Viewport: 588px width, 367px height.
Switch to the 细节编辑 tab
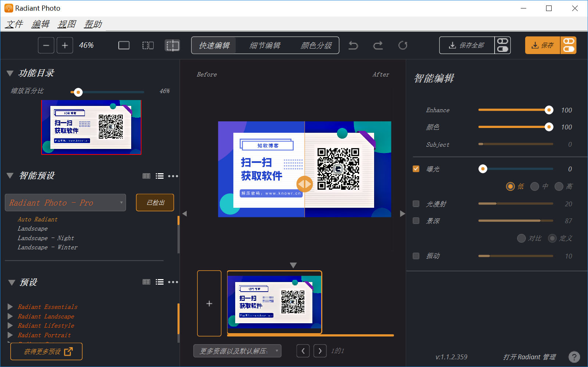click(265, 45)
